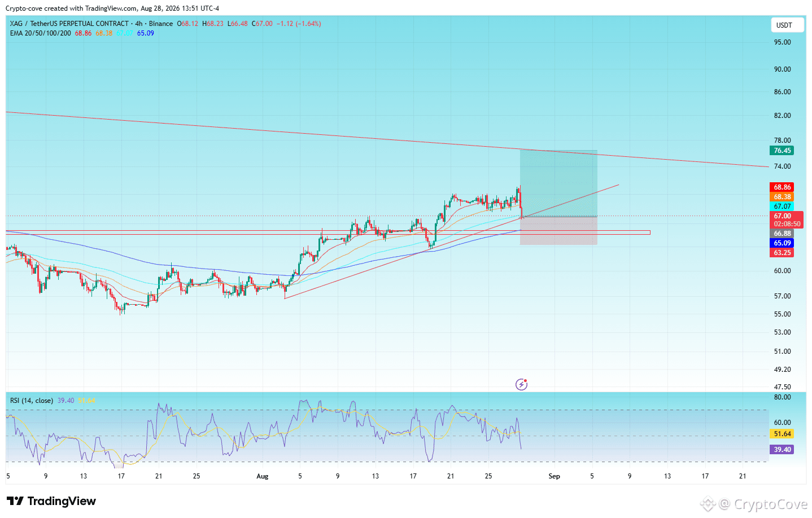Click the close price C67.00 in header
Viewport: 812px width, 518px height.
point(262,24)
